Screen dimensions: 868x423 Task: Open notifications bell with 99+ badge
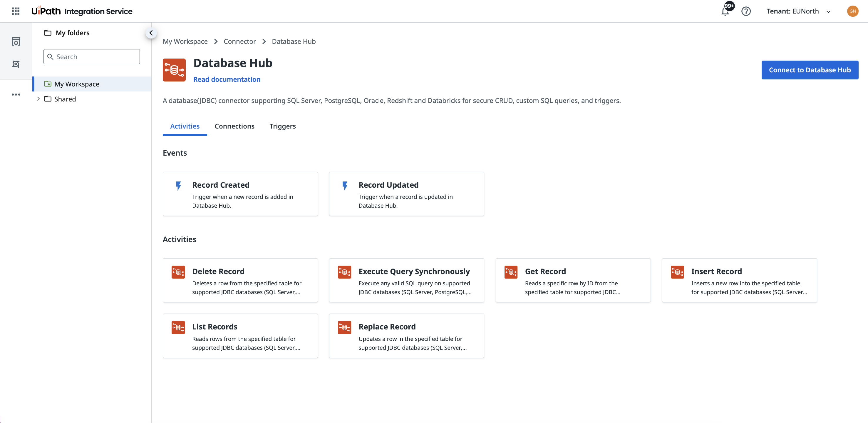(725, 11)
